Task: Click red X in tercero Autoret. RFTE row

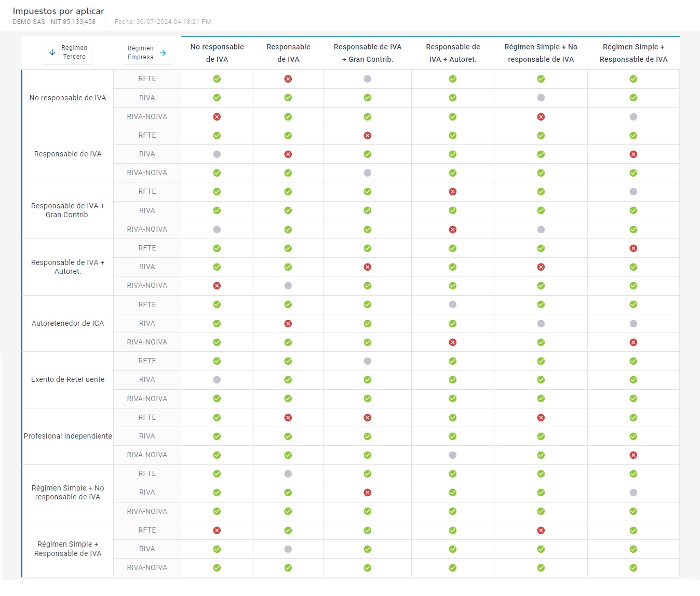Action: [634, 248]
